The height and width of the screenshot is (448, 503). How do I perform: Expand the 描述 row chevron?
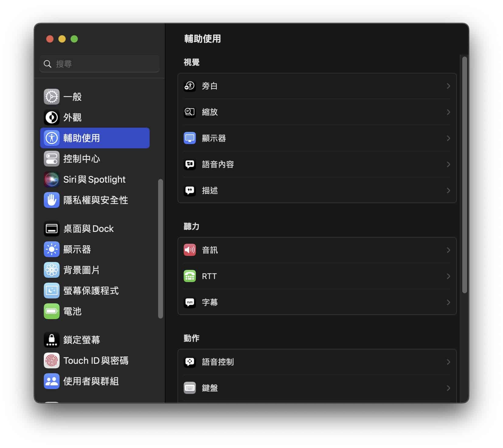[x=448, y=191]
